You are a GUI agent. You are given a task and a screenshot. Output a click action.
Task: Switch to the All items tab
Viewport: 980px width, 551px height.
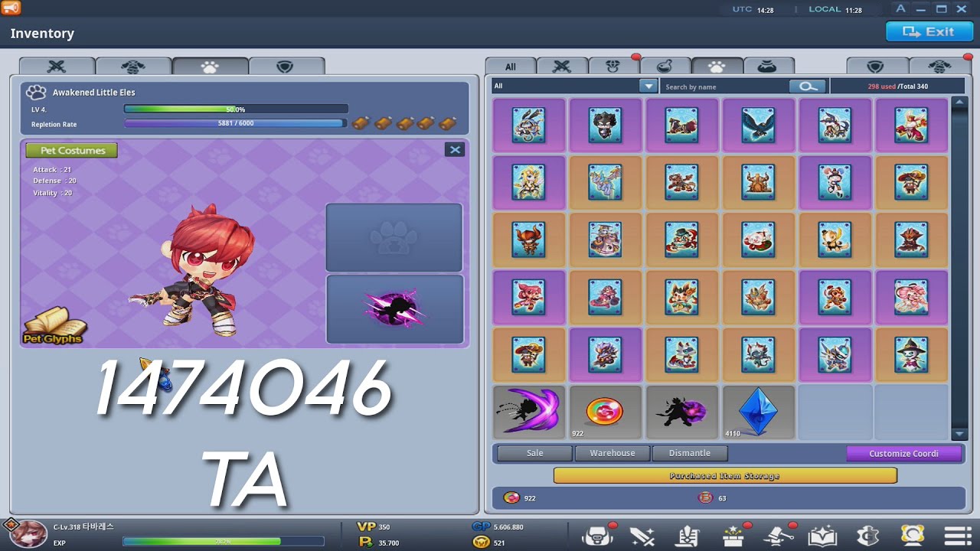click(x=510, y=67)
